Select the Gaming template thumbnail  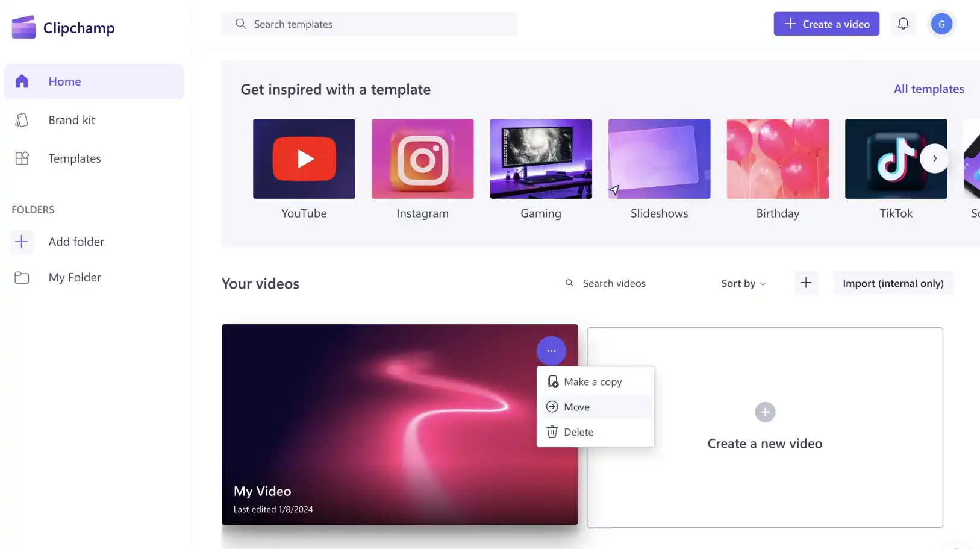541,158
